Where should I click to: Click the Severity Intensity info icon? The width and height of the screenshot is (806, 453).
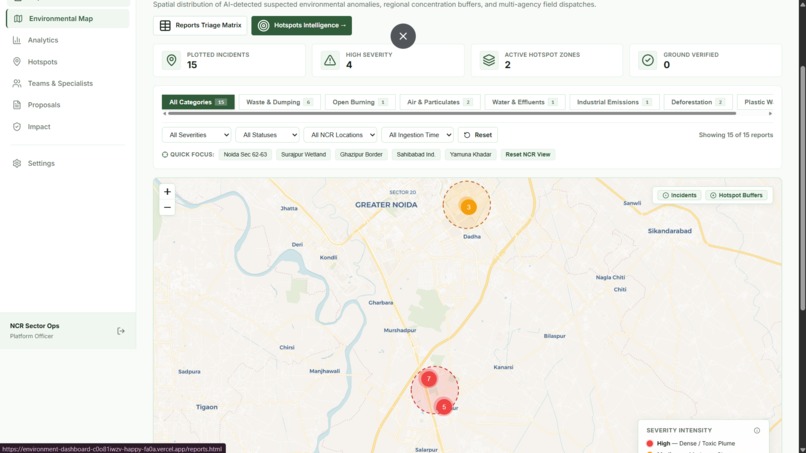pyautogui.click(x=757, y=430)
